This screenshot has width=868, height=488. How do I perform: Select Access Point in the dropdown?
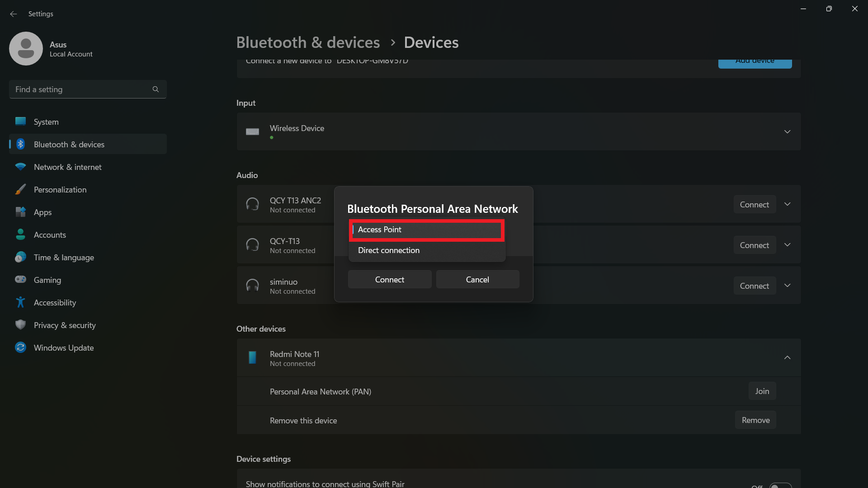pos(427,230)
